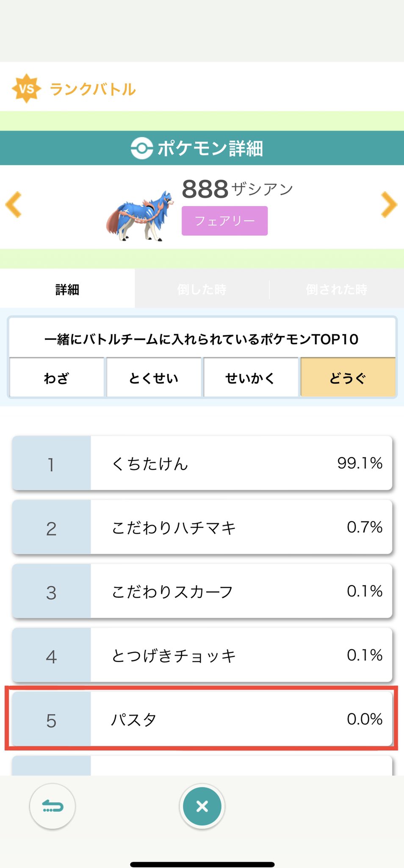Go to previous Pokémon with left arrow
404x868 pixels.
(x=14, y=205)
